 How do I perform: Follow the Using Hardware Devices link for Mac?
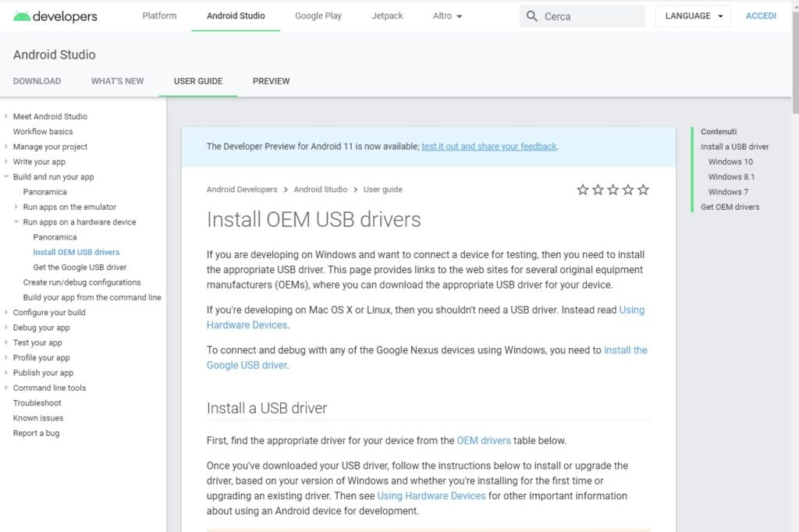[x=425, y=317]
